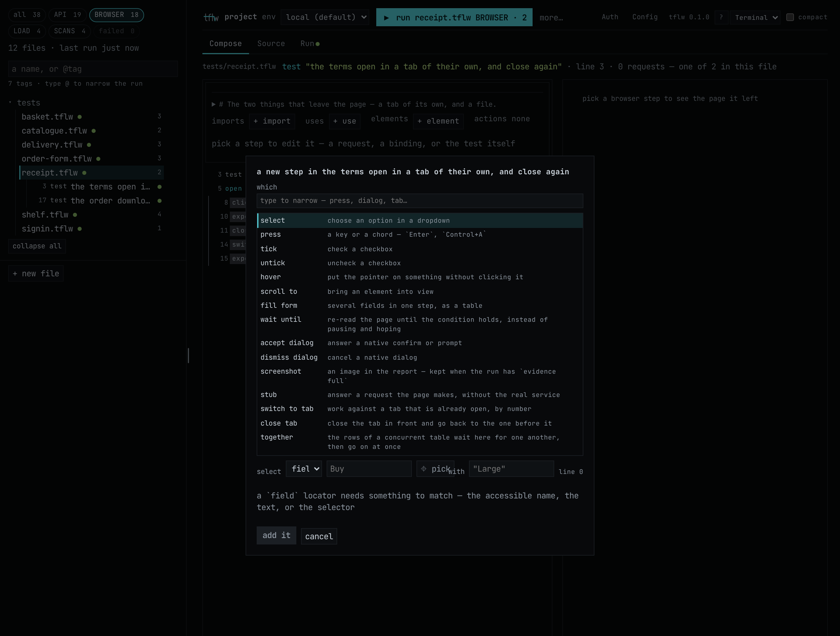Screen dimensions: 840x636
Task: Toggle the BROWSER 18 filter
Action: pyautogui.click(x=117, y=15)
